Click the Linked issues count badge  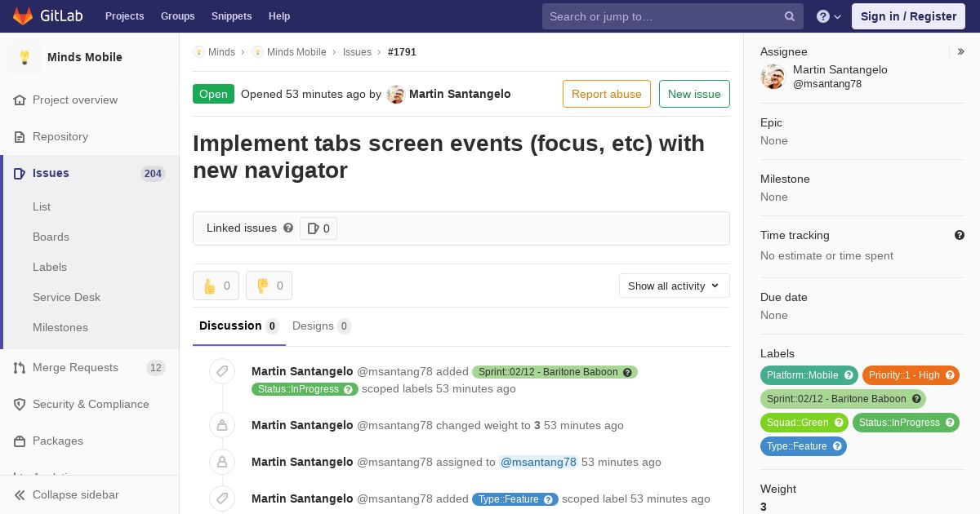(x=318, y=228)
